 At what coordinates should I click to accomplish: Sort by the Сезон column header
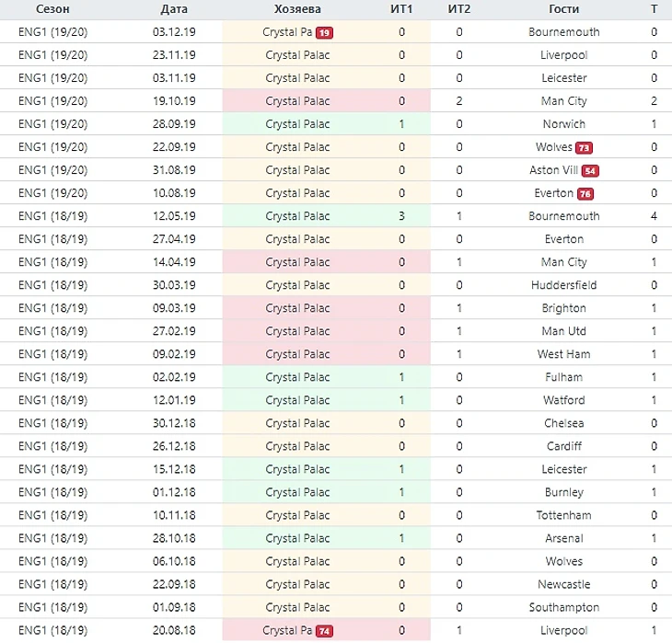point(52,8)
